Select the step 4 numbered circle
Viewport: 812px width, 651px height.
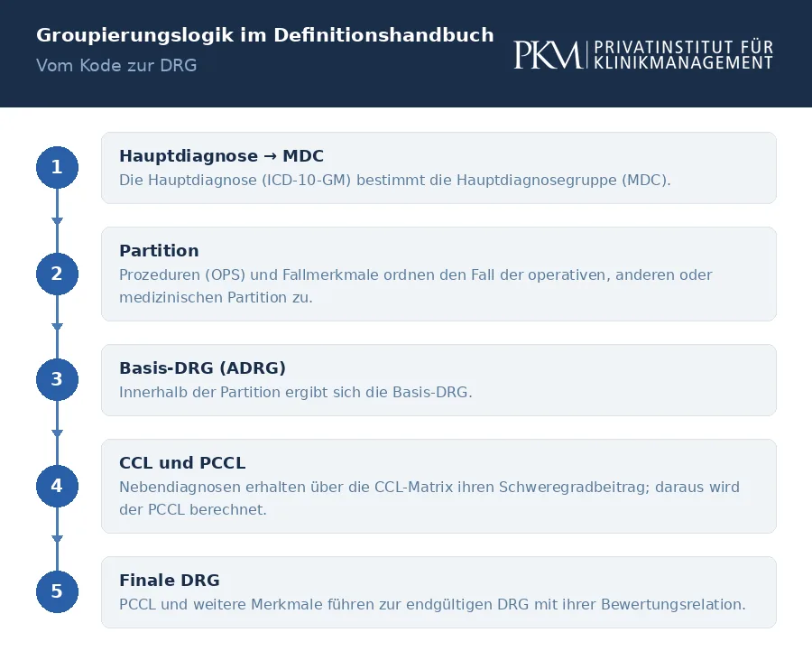pyautogui.click(x=57, y=486)
